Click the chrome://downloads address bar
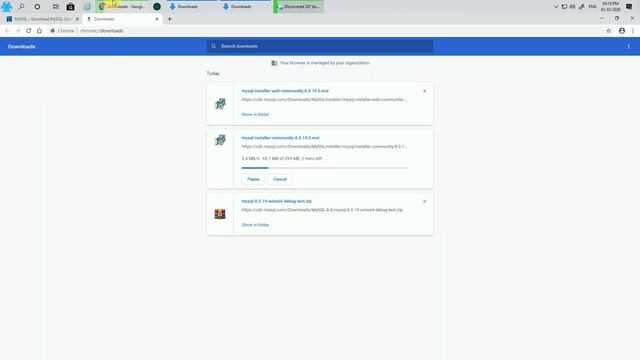Screen dimensions: 640x360 coord(101,31)
